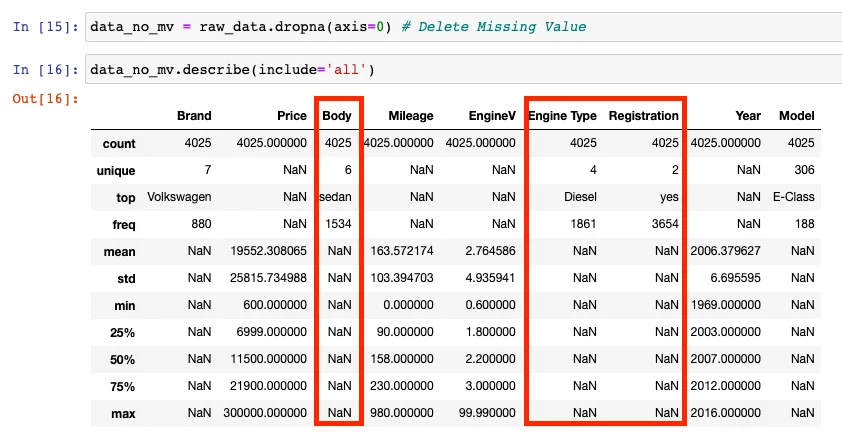Select the Year column header
Screen dimensions: 842x434
[x=747, y=116]
